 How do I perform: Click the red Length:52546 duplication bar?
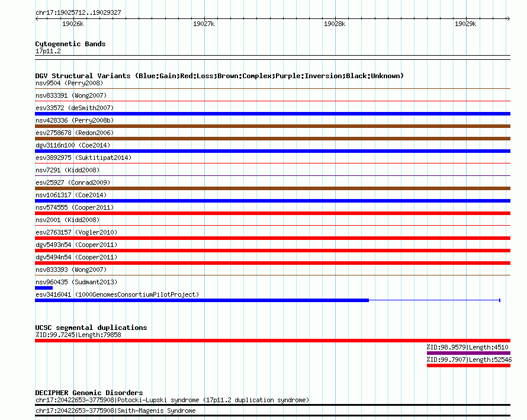468,366
